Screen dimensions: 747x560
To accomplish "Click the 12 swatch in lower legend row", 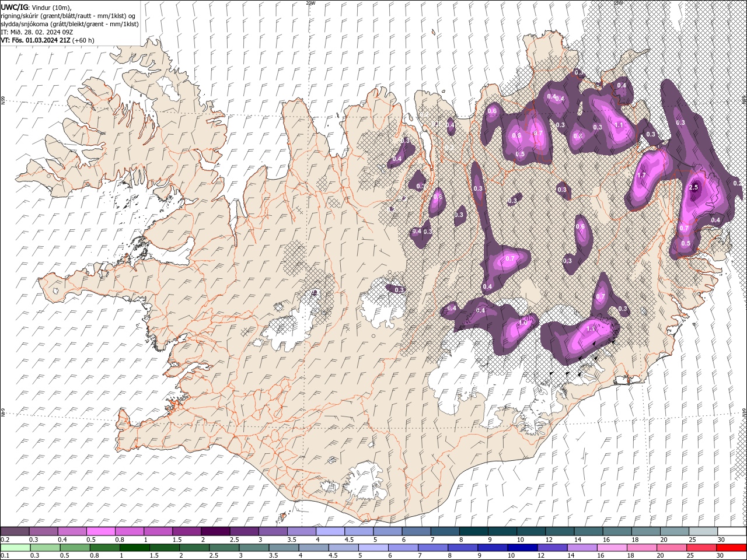I will (x=553, y=548).
